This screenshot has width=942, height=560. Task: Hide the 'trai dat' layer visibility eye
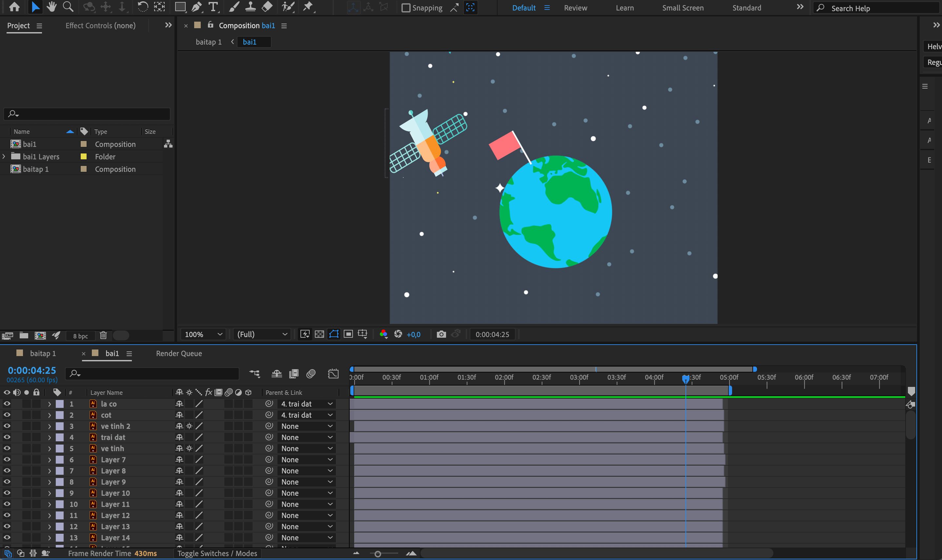[x=7, y=437]
